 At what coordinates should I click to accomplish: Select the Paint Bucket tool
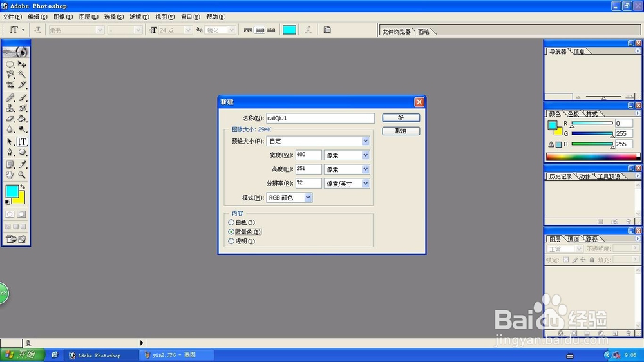point(22,119)
